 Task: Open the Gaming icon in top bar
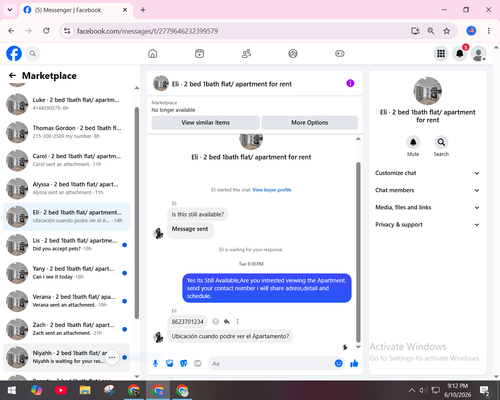[x=340, y=53]
